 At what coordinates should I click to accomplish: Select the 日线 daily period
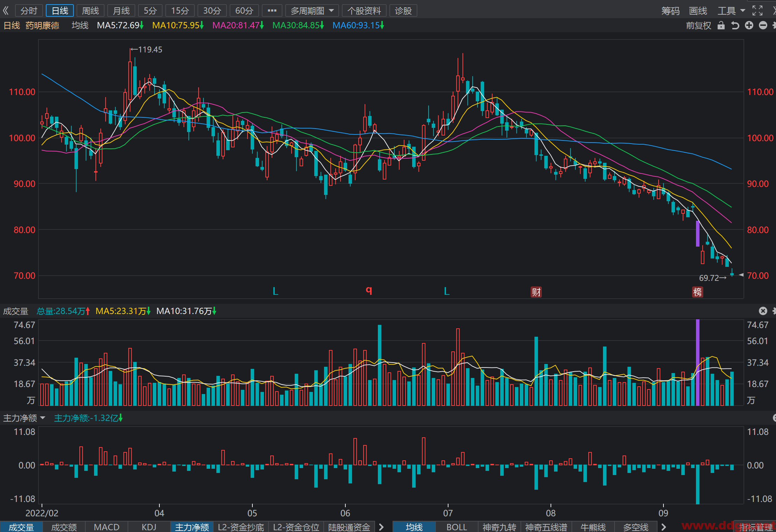(60, 11)
